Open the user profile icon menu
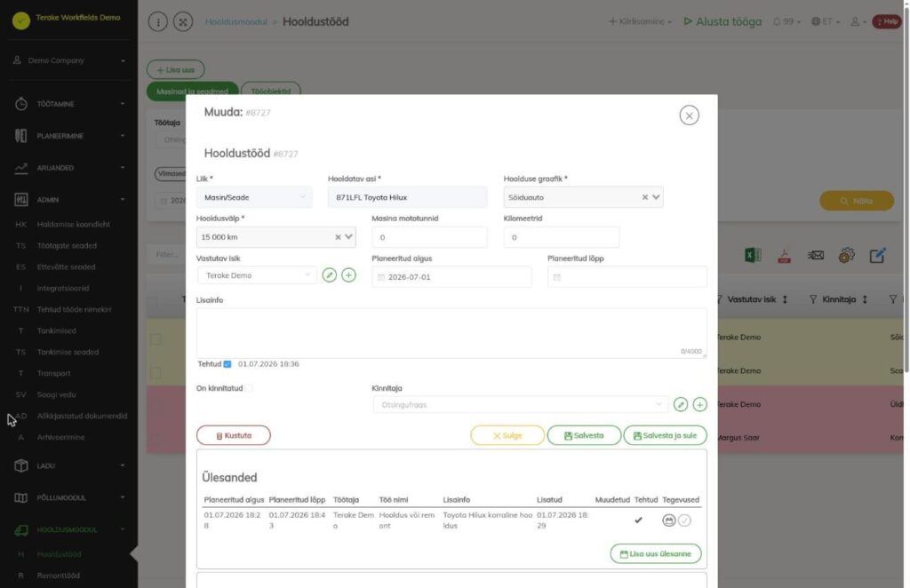This screenshot has width=910, height=588. pyautogui.click(x=858, y=21)
